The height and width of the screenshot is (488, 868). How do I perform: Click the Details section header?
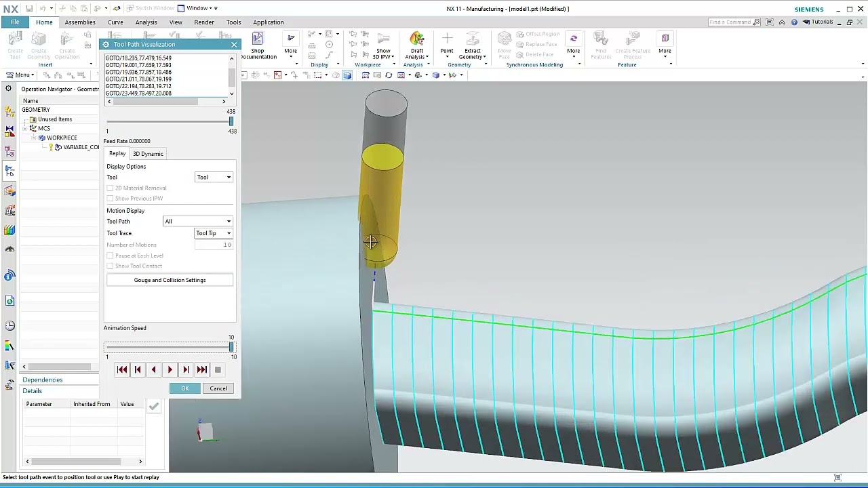coord(32,391)
